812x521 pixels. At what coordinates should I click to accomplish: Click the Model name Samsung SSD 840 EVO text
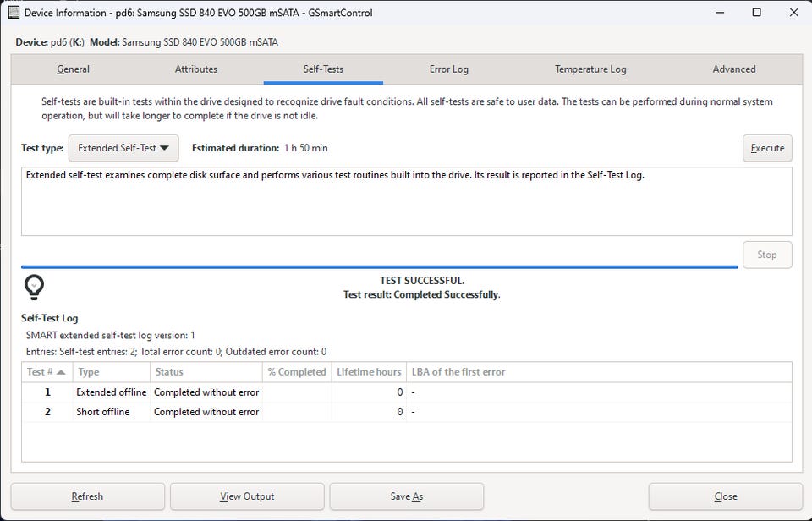(200, 42)
